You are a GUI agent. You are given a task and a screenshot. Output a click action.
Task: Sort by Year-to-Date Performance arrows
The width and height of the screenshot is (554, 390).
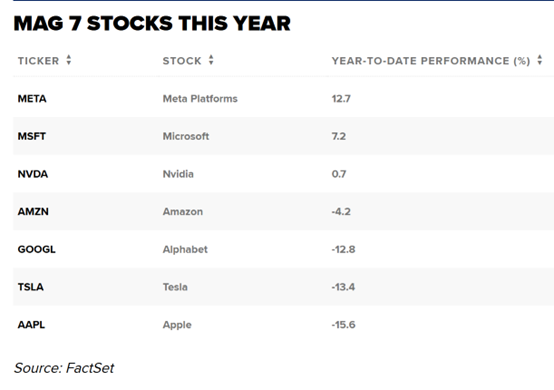click(540, 60)
